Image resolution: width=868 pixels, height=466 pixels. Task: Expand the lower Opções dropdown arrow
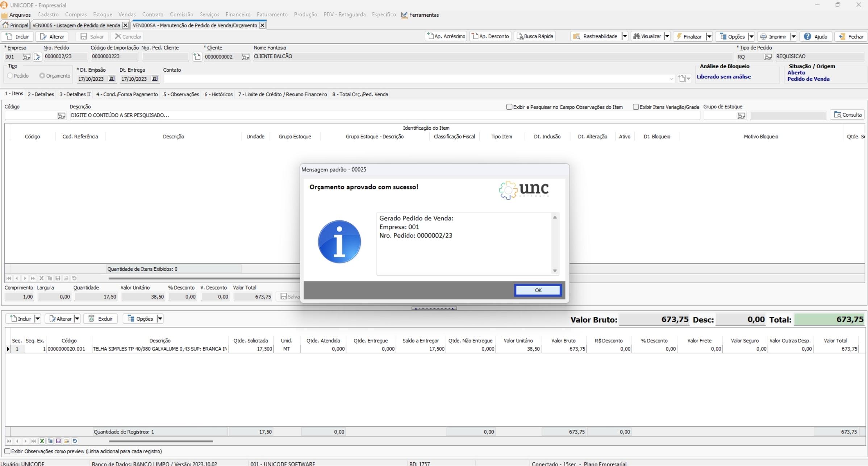pos(160,319)
